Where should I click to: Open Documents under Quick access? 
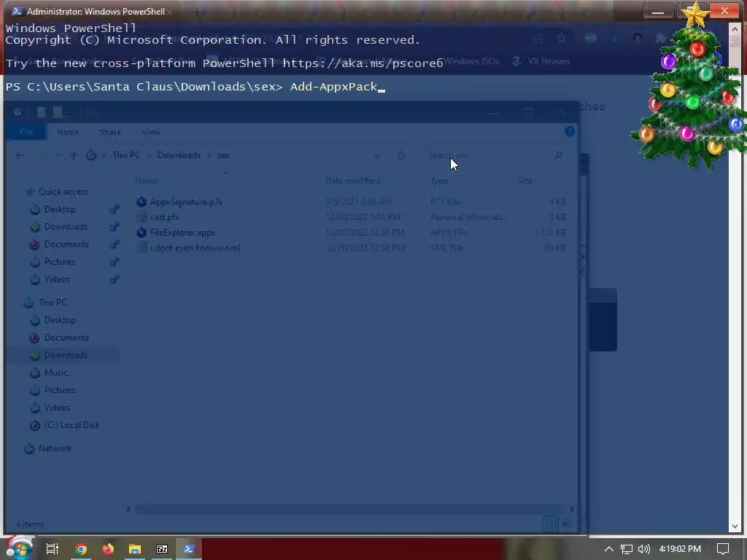(66, 244)
